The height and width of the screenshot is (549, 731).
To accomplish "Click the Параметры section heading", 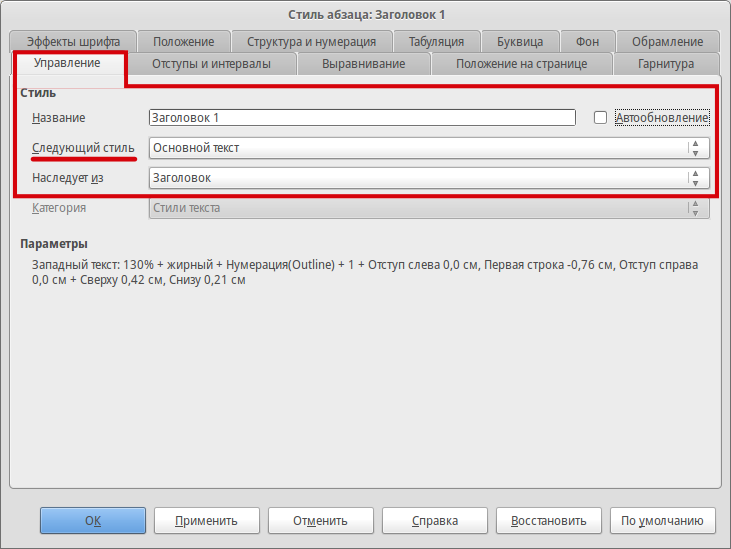I will click(54, 244).
